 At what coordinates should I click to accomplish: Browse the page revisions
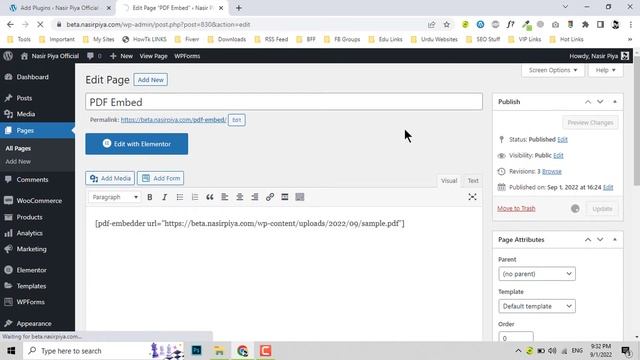551,171
